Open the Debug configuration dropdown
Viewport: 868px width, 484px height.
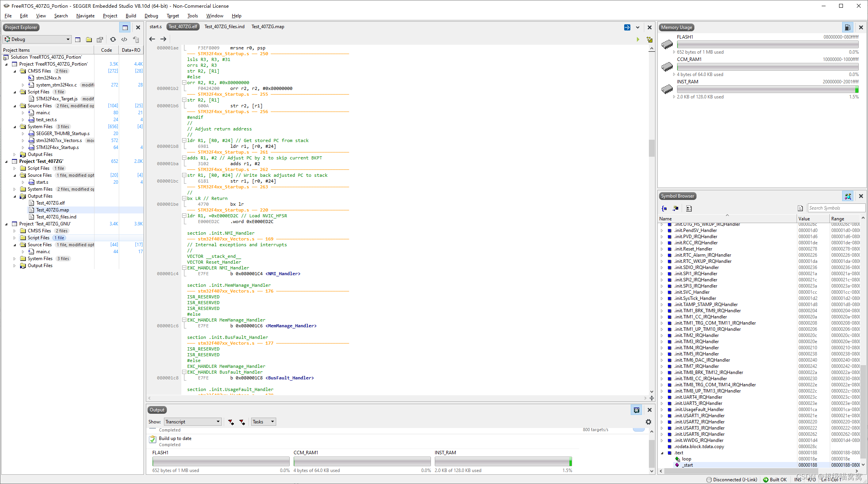37,39
